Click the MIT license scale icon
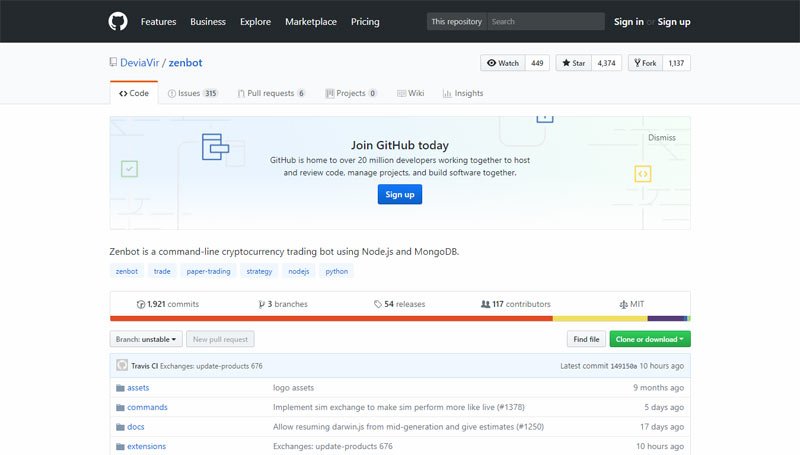This screenshot has height=455, width=800. point(623,305)
